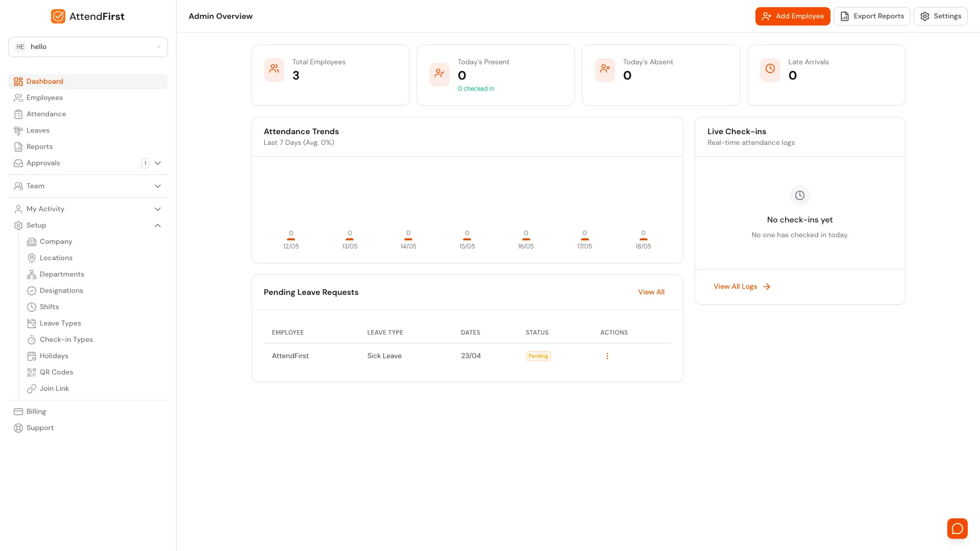Click the Locations pin icon
This screenshot has width=980, height=551.
[32, 258]
